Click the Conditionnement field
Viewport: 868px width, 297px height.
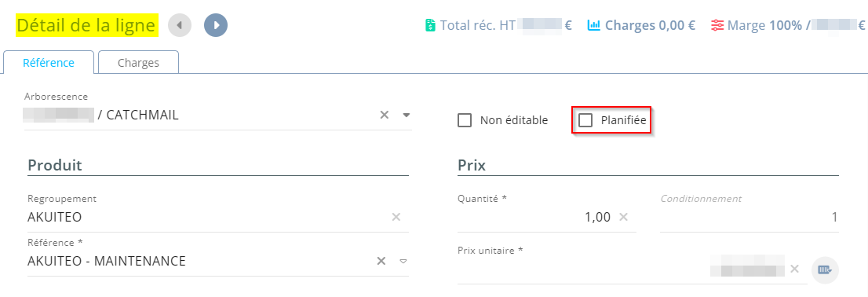tap(749, 217)
